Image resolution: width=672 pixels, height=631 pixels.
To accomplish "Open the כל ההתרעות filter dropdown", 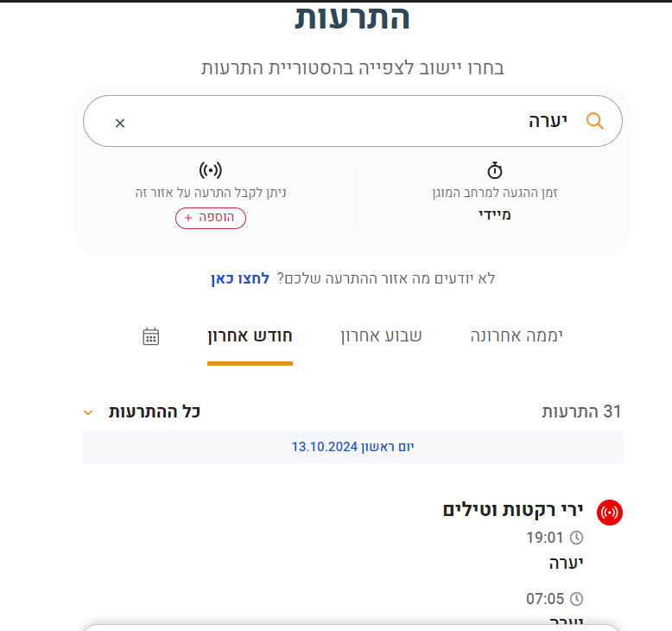I will pyautogui.click(x=155, y=411).
